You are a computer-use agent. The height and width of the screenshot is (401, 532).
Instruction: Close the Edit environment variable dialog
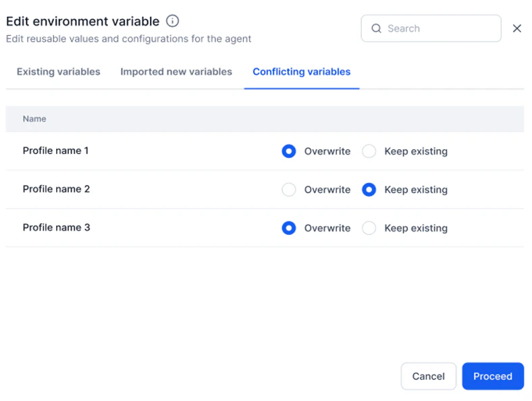517,28
